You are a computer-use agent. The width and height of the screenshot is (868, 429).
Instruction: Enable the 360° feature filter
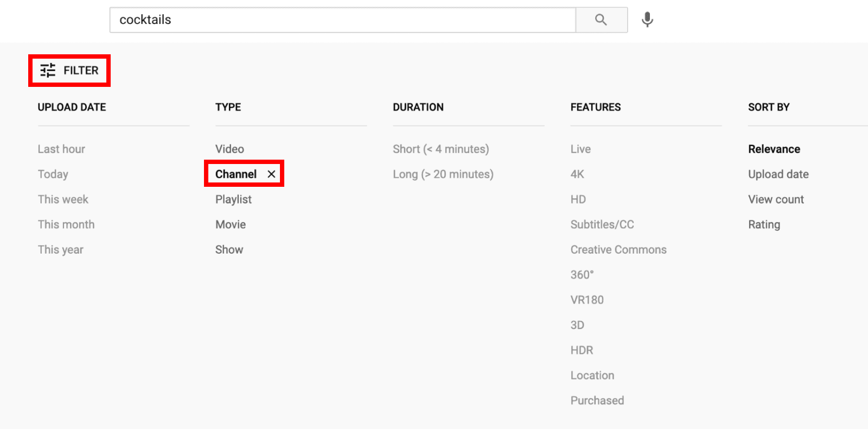(x=582, y=275)
